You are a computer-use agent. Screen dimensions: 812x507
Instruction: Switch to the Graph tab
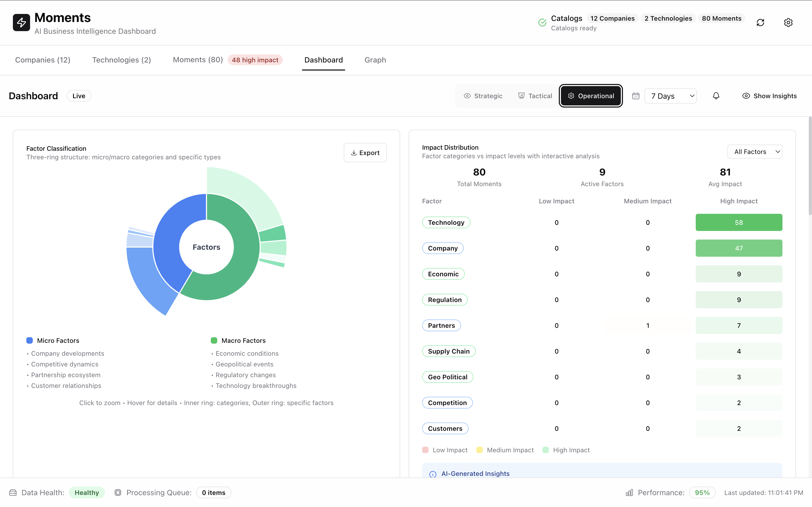pos(375,60)
